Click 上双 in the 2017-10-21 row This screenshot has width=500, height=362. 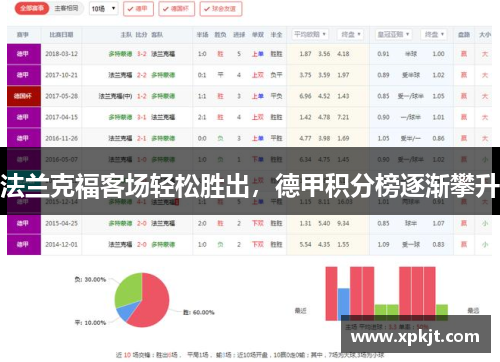[x=258, y=75]
